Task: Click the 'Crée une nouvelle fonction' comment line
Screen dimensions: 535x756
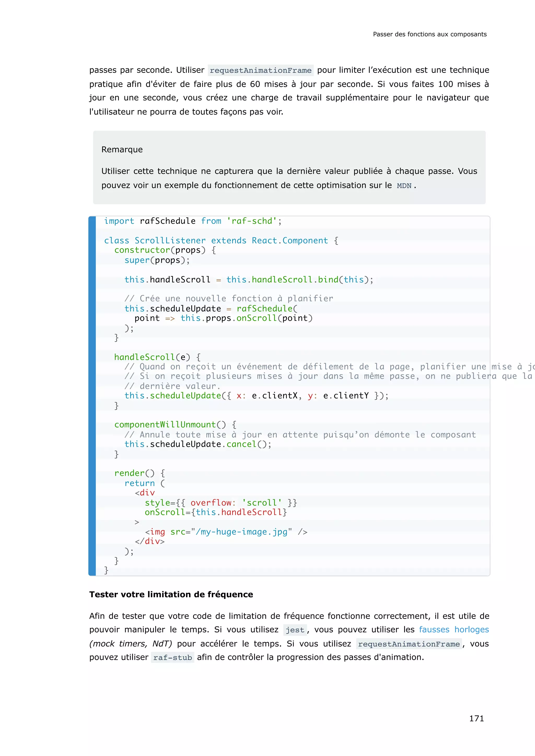Action: (229, 298)
